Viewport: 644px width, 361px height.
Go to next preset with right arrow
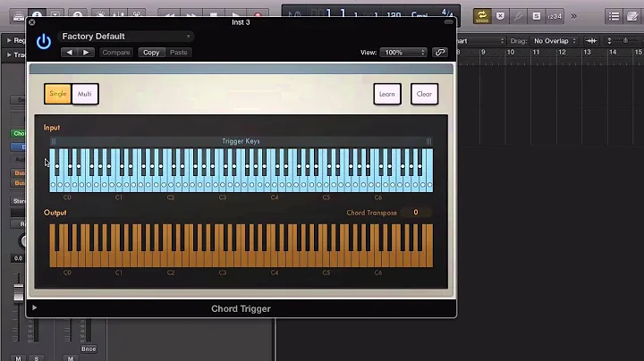(86, 53)
